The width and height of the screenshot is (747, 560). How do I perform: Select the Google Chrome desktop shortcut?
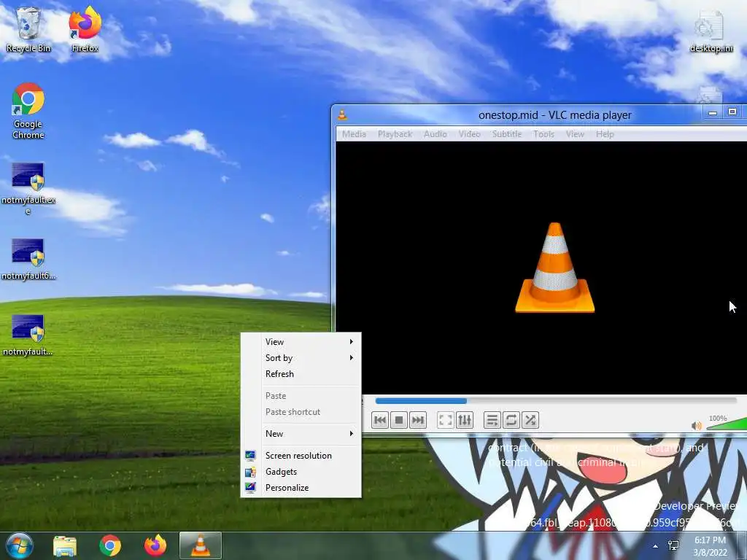click(x=28, y=111)
